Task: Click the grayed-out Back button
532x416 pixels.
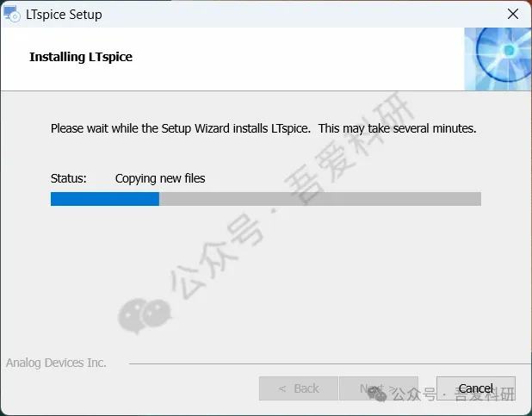Action: [299, 388]
